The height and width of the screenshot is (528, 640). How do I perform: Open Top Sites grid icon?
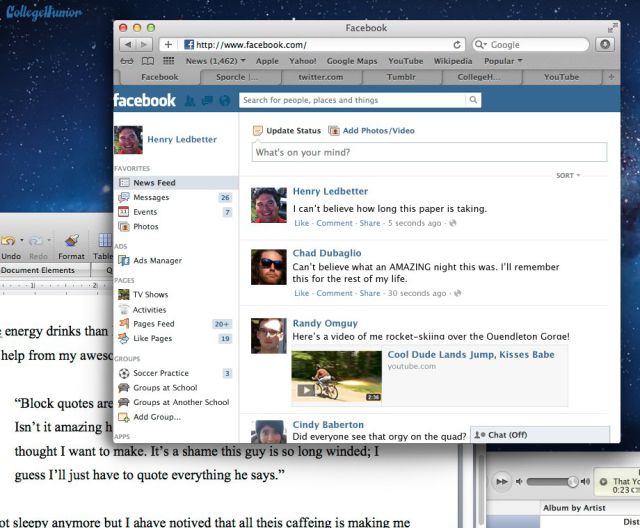coord(169,61)
